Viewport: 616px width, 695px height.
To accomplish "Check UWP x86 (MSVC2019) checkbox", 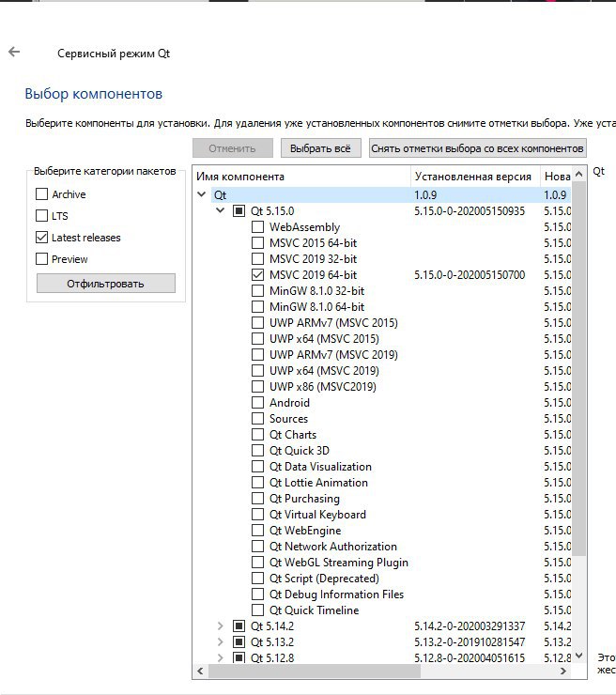I will pos(257,387).
